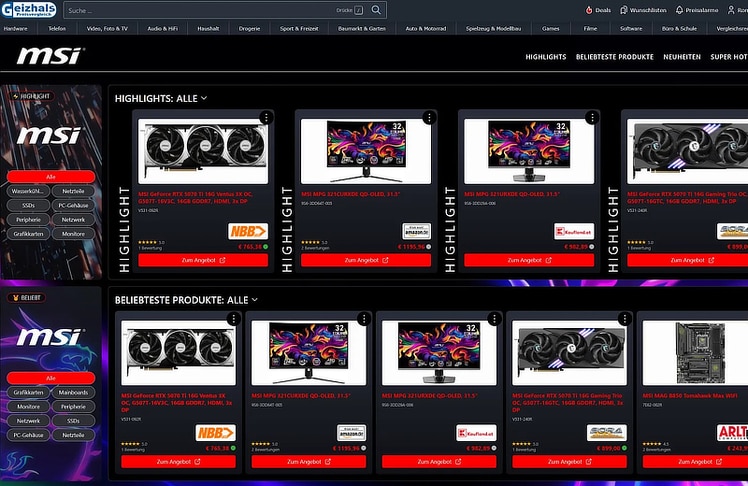Screen dimensions: 748x486
Task: Open the Games category
Action: point(551,29)
